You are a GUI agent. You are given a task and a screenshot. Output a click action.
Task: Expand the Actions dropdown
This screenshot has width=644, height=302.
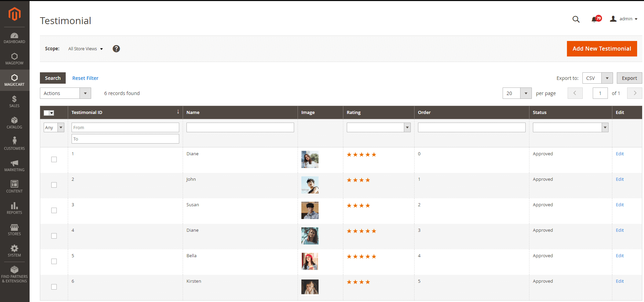[65, 93]
